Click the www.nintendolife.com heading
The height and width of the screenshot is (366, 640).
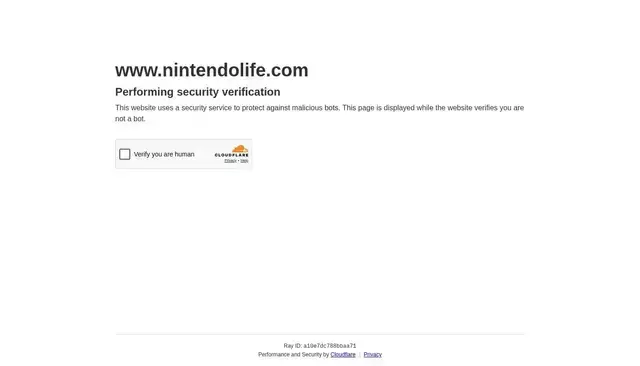(212, 70)
